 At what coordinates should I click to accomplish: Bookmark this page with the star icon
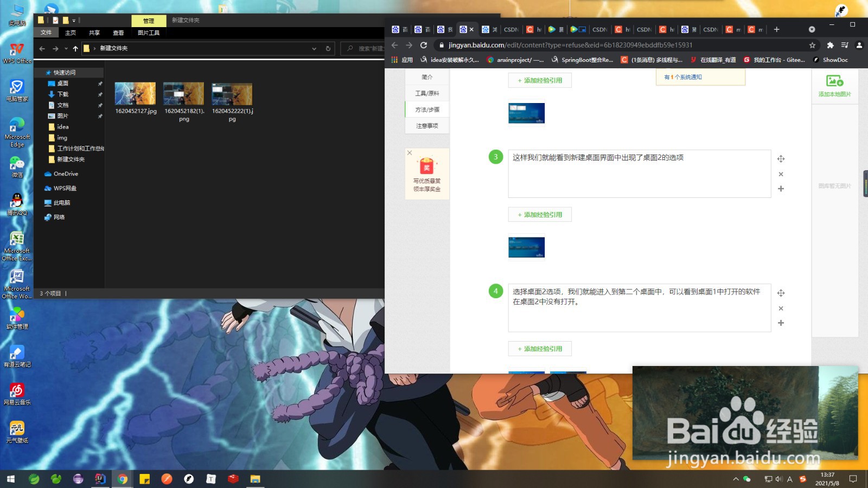pos(812,45)
